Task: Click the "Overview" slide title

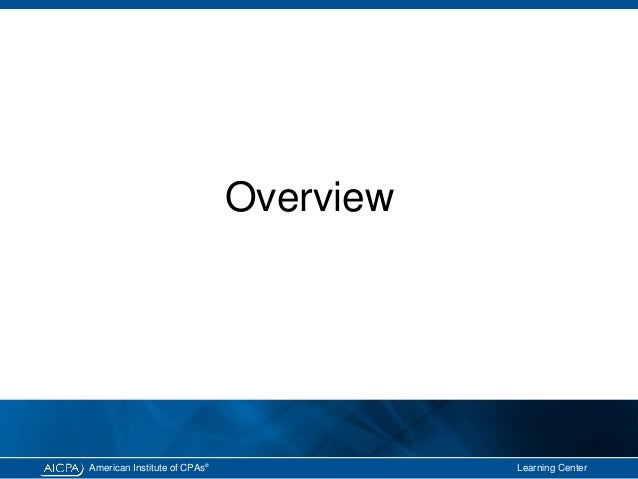Action: pyautogui.click(x=309, y=197)
